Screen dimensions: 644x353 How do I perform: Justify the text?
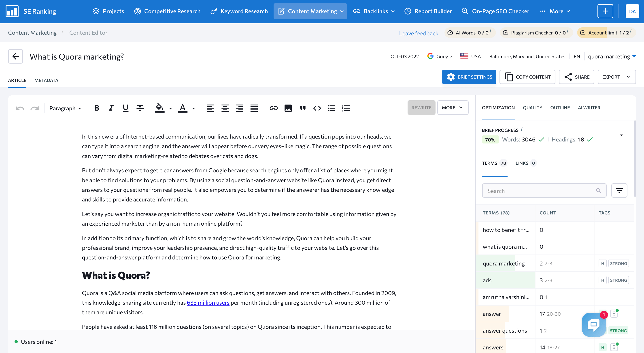254,108
